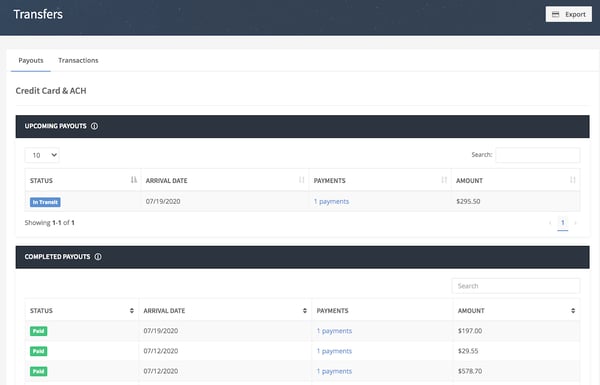Screen dimensions: 600x385
Task: Click the Credit Card & ACH heading
Action: [x=51, y=91]
